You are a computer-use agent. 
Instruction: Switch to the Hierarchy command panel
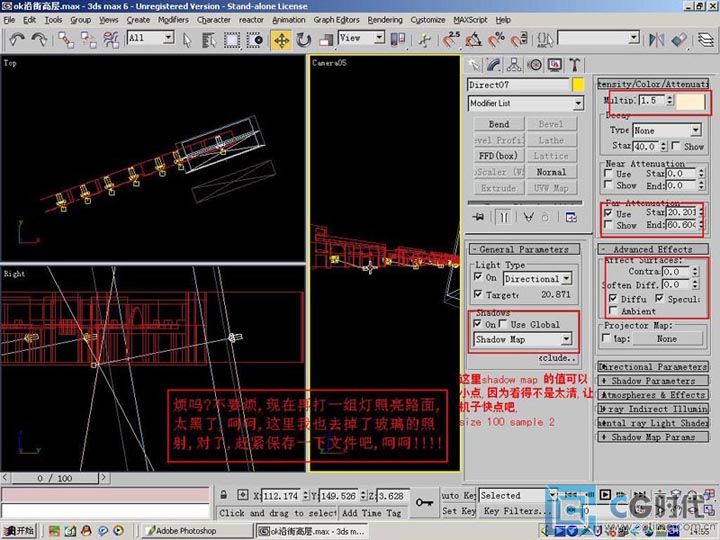click(514, 65)
